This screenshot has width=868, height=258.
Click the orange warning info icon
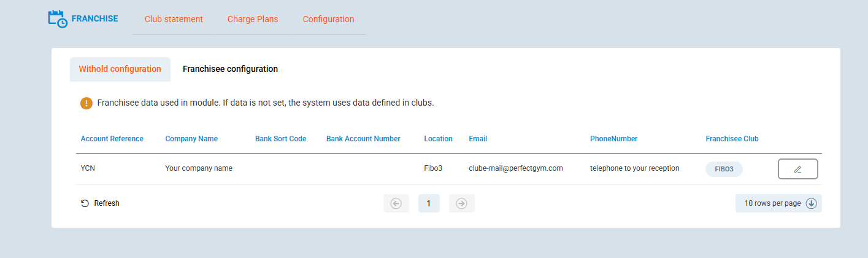click(86, 103)
